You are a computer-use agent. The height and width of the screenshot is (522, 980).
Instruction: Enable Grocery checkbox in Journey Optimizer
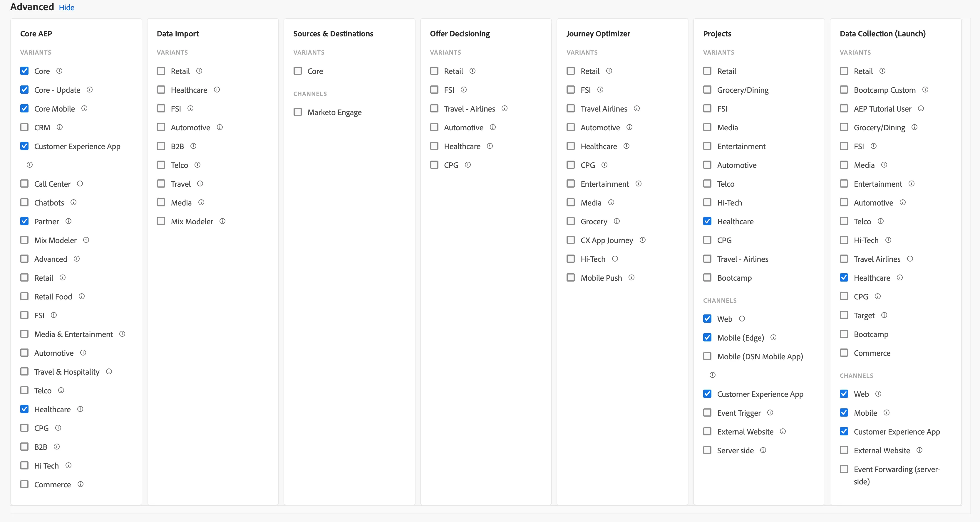pyautogui.click(x=571, y=221)
